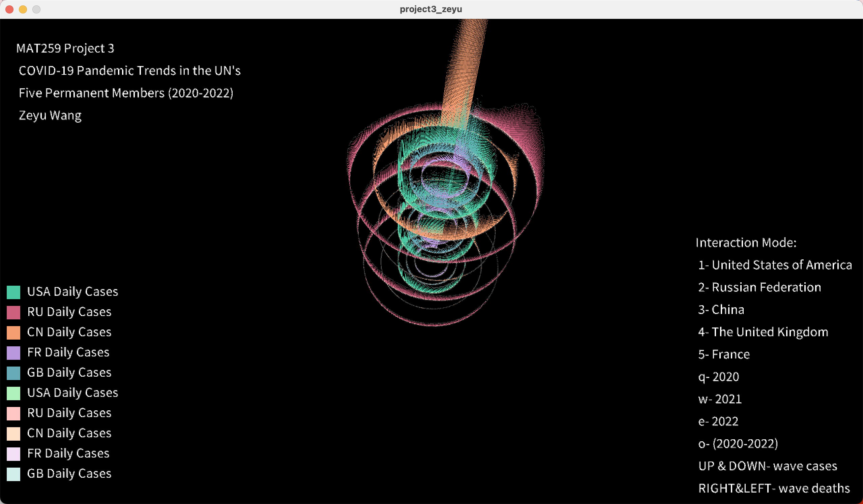Click the teal USA Daily Cases swatch
This screenshot has height=504, width=863.
[x=13, y=292]
